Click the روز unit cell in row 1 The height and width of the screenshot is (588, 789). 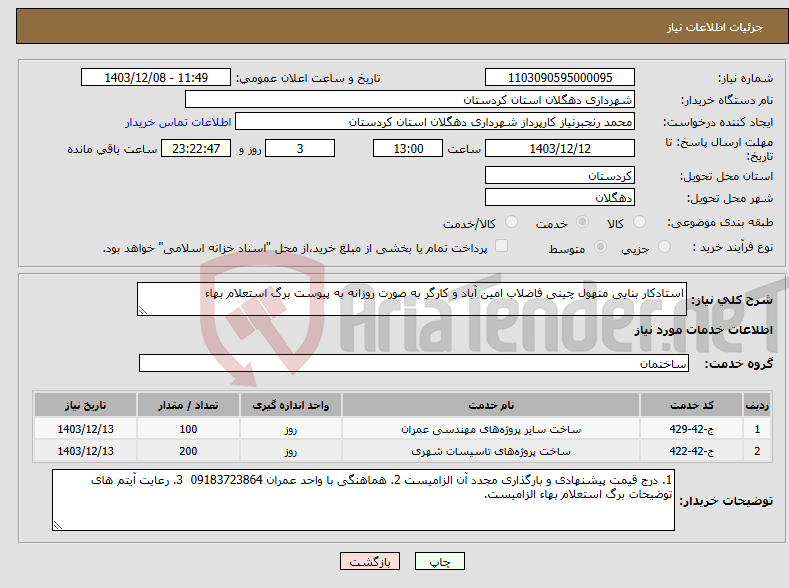point(291,429)
